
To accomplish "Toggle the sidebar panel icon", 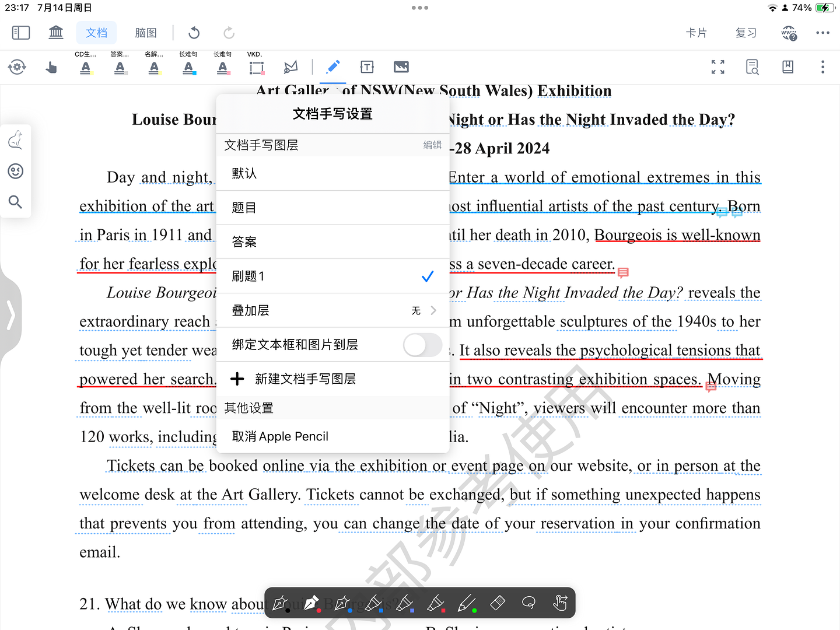I will [21, 33].
